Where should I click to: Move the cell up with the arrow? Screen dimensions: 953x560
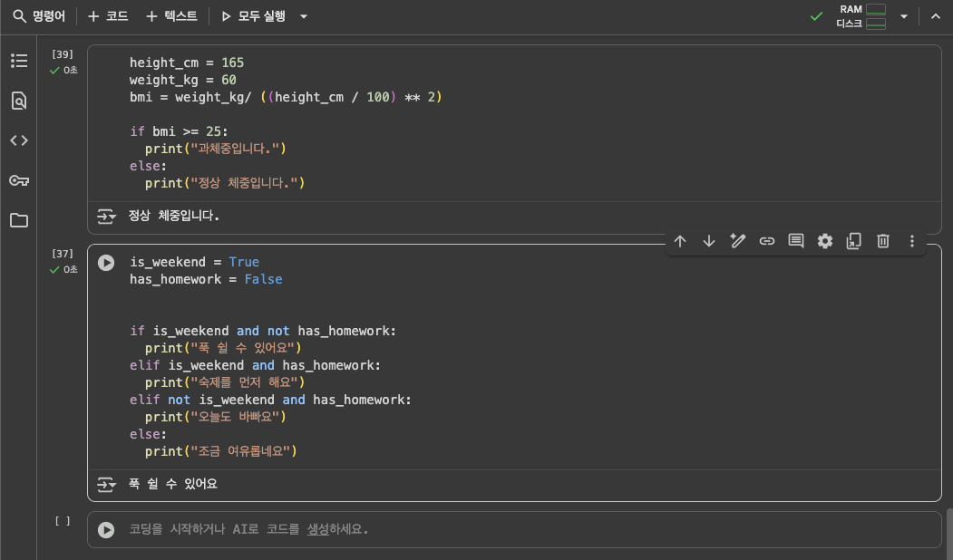tap(680, 241)
